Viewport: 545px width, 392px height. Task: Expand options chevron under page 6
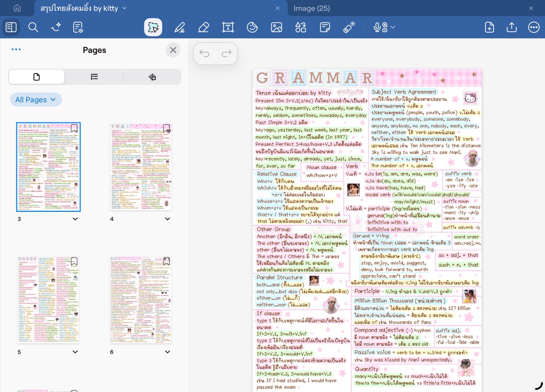(168, 352)
